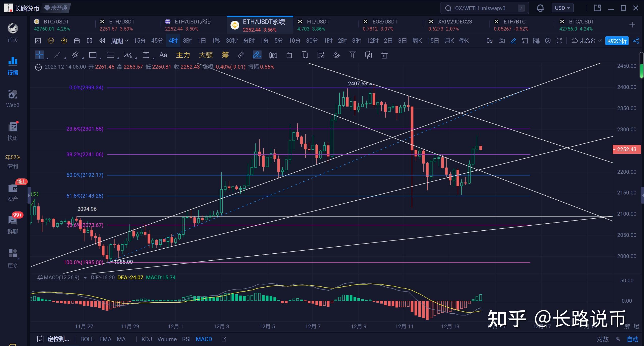The image size is (644, 346).
Task: Expand rectangle tool variants arrow
Action: 100,58
